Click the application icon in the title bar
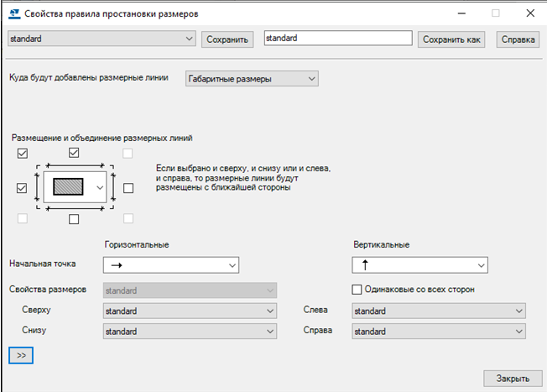Viewport: 547px width, 392px height. click(13, 13)
